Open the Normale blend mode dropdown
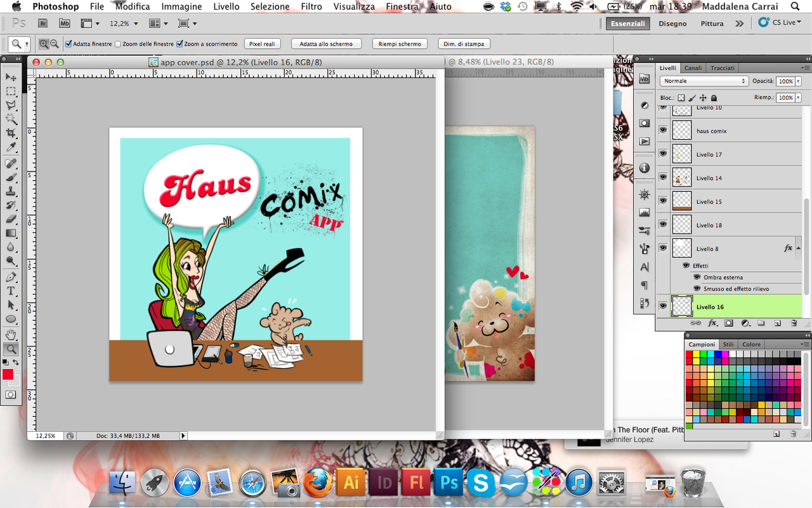Screen dimensions: 812x508 click(x=704, y=81)
